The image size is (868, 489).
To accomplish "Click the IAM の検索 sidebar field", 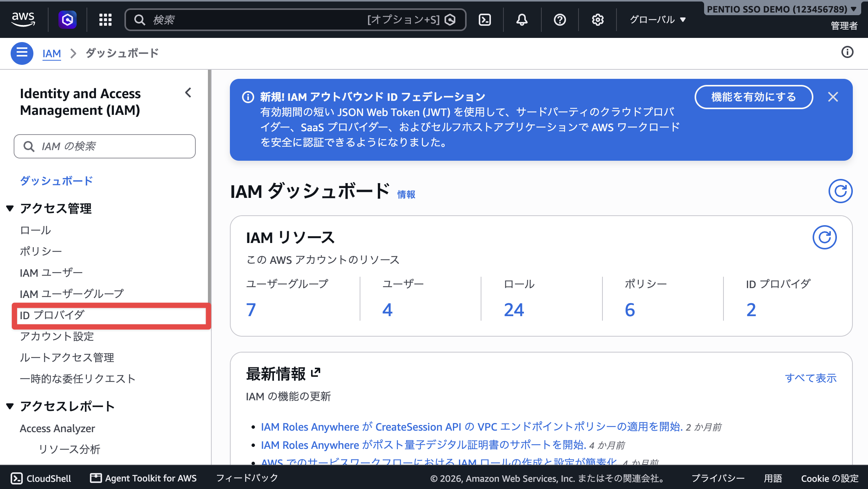I will pos(105,146).
